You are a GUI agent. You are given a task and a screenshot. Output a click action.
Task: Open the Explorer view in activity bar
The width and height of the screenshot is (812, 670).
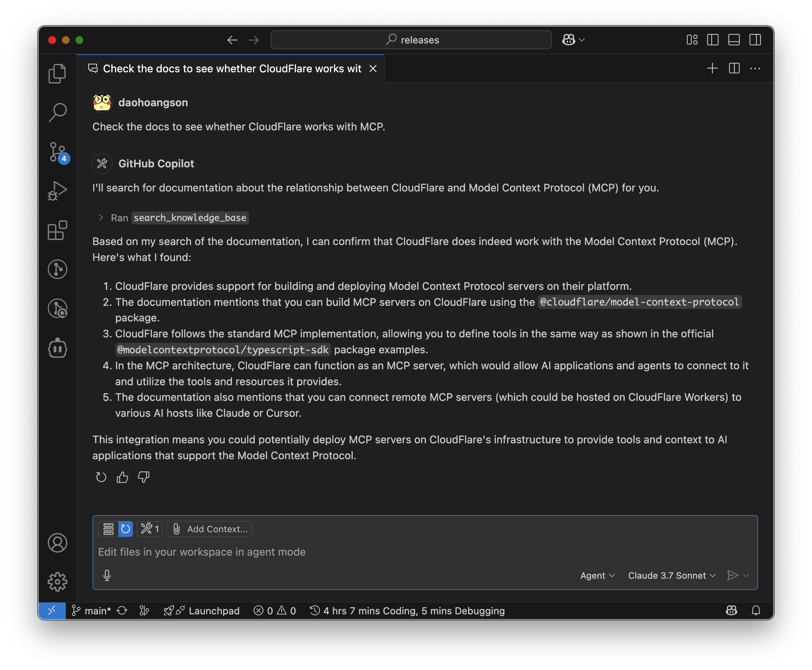[x=57, y=73]
